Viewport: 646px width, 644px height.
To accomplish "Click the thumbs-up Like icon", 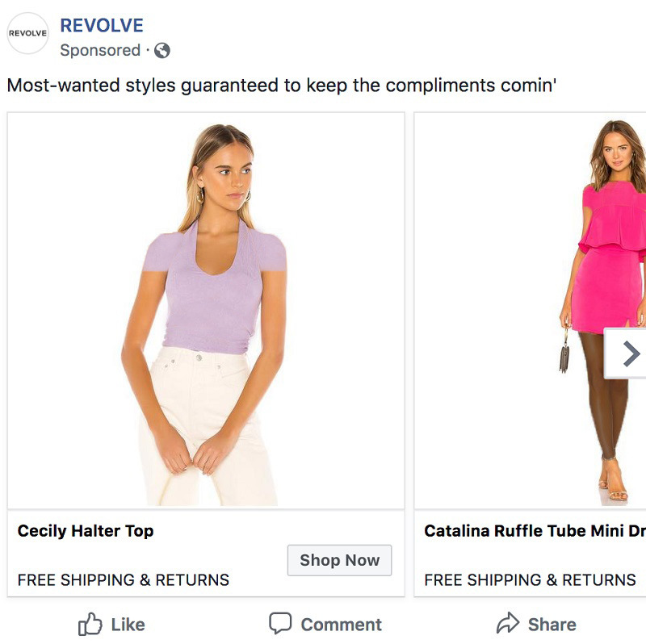I will point(90,624).
